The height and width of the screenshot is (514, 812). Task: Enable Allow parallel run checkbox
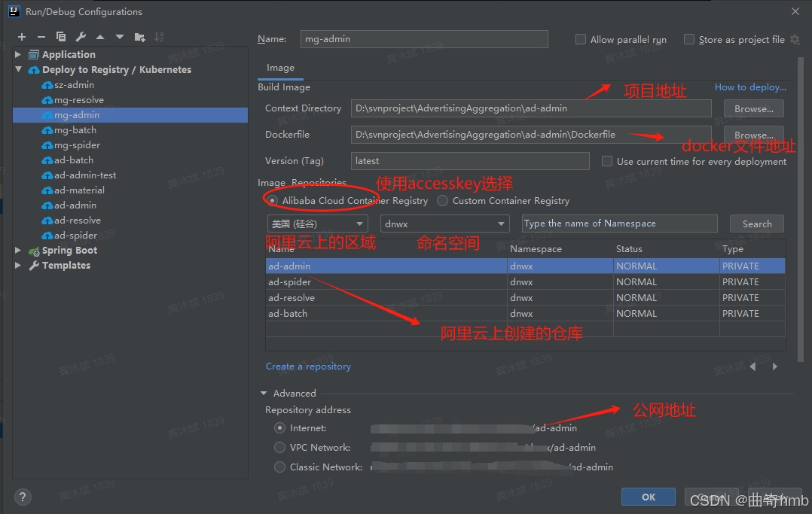(x=581, y=39)
